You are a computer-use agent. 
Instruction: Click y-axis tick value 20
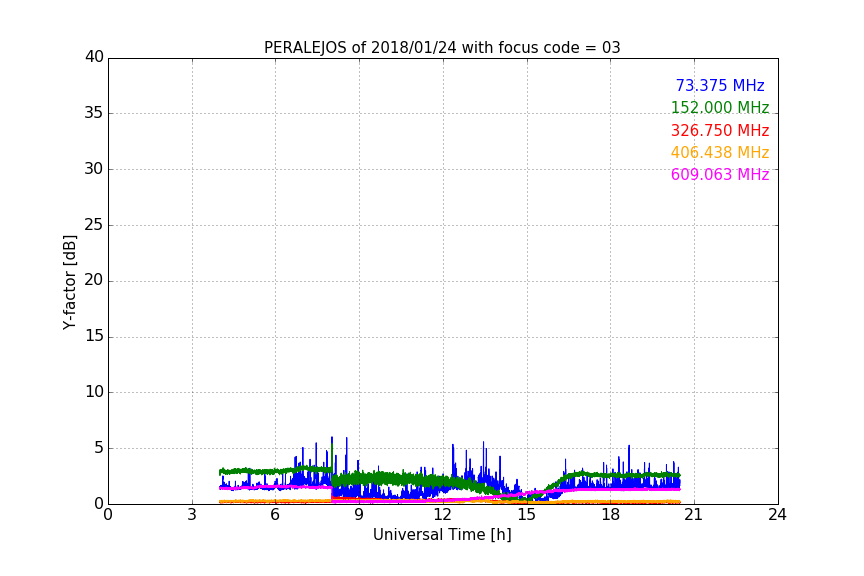click(x=94, y=280)
